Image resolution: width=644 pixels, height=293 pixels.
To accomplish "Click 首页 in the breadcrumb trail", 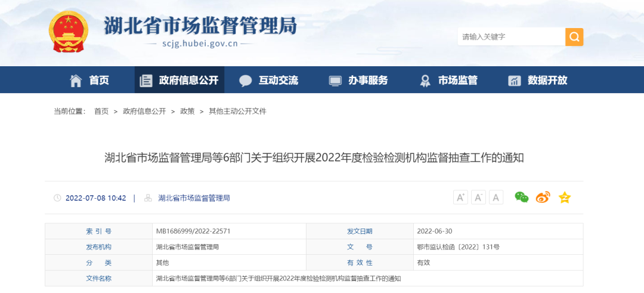I will pyautogui.click(x=101, y=112).
